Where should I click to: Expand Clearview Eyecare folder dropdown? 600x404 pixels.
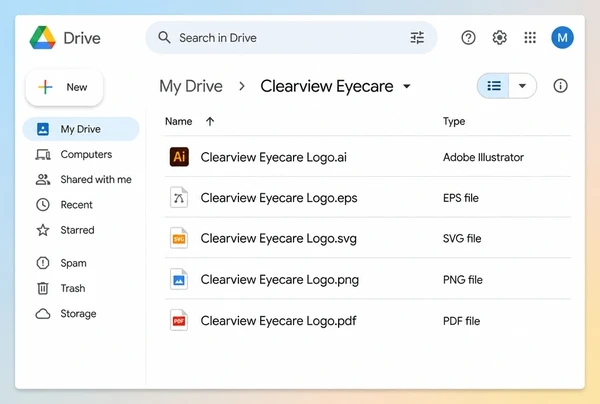coord(407,86)
